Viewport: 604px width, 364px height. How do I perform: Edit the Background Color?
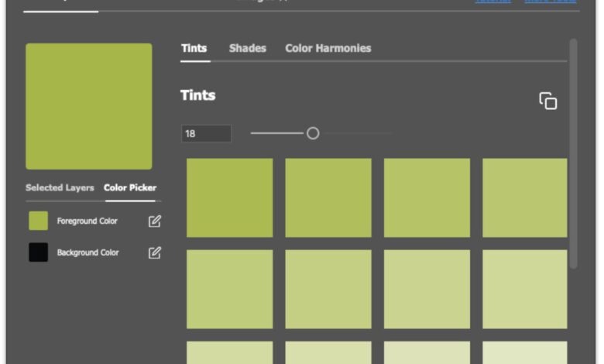coord(155,252)
